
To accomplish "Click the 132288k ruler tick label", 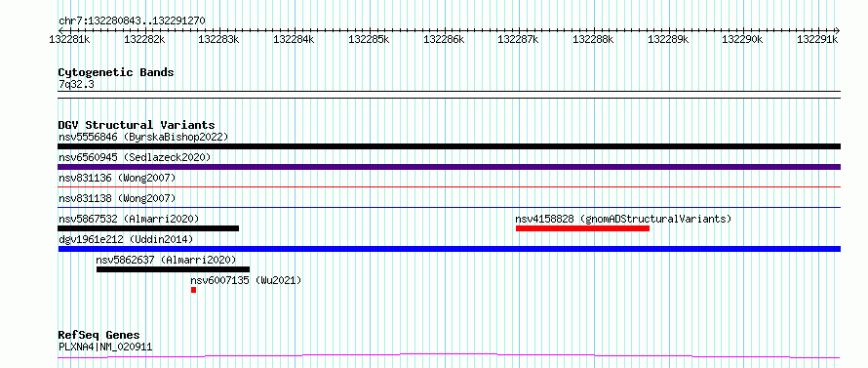I will click(593, 39).
